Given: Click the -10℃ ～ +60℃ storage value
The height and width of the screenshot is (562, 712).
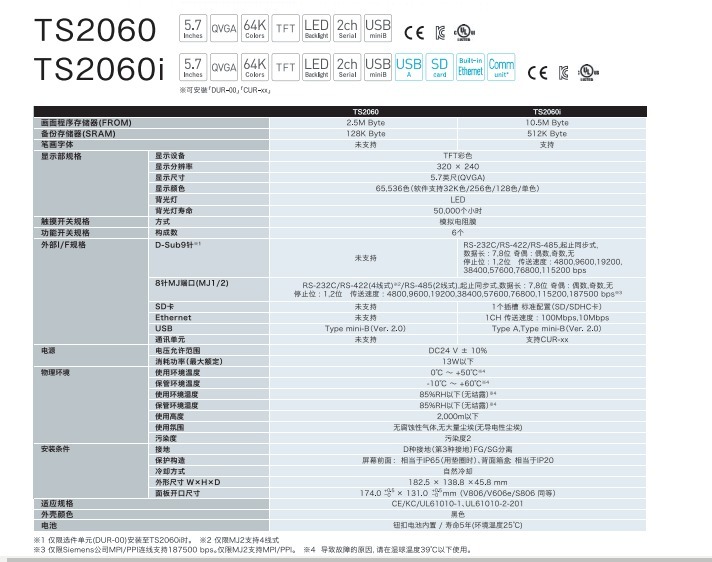Looking at the screenshot, I should [458, 383].
